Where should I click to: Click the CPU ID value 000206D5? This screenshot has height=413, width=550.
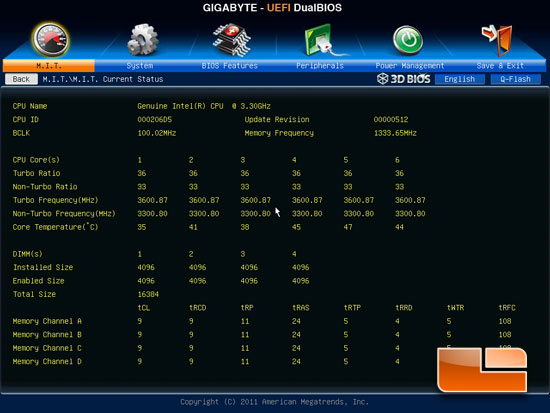point(155,120)
